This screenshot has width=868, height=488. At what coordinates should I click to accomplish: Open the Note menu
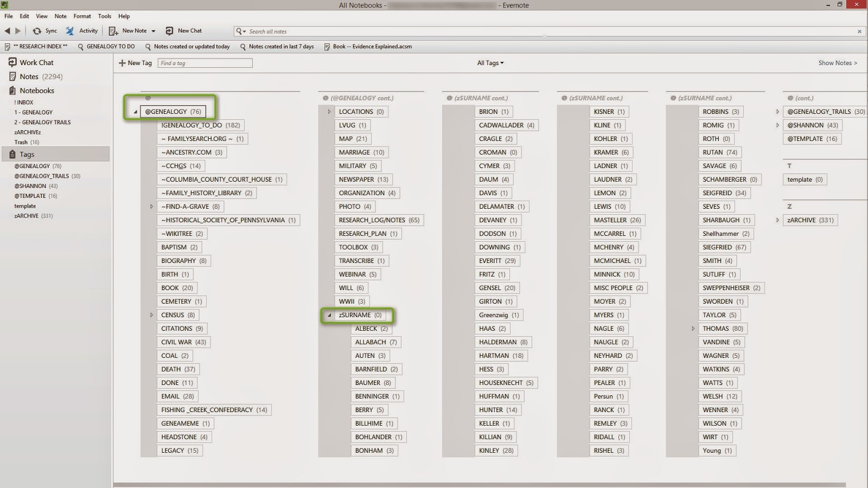(x=61, y=16)
